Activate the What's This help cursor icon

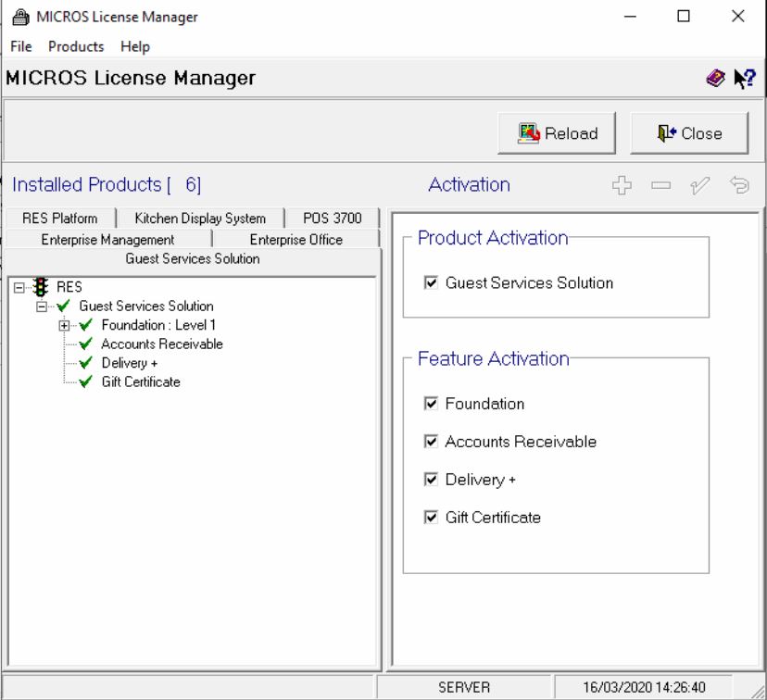[x=745, y=78]
